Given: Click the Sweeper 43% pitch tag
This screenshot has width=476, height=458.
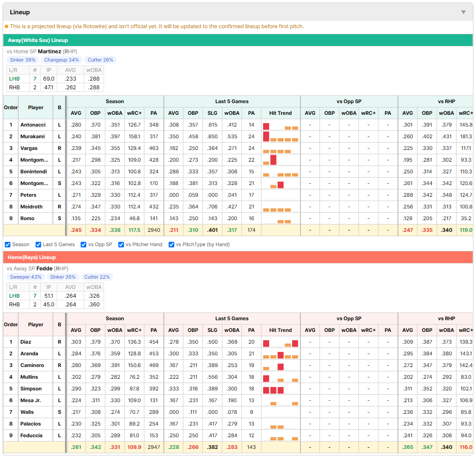Looking at the screenshot, I should [26, 277].
